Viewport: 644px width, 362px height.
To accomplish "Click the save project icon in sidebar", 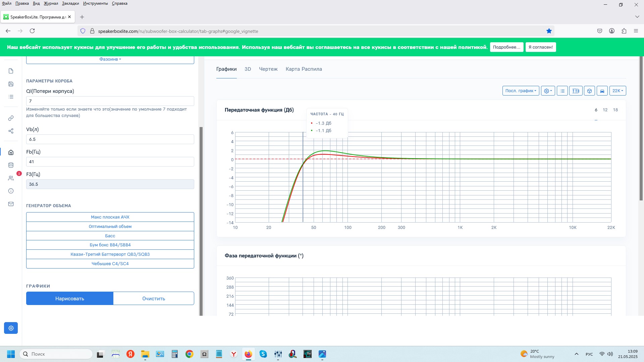I will pos(11,84).
